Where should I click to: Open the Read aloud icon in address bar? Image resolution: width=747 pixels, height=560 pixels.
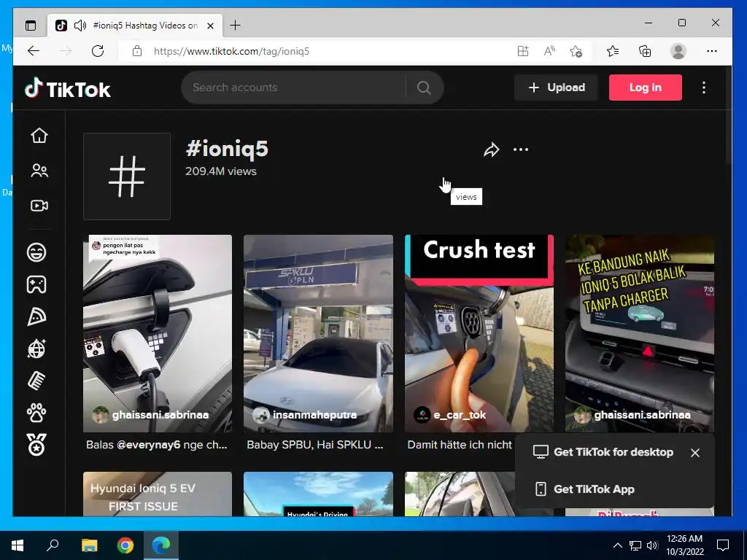pyautogui.click(x=549, y=51)
